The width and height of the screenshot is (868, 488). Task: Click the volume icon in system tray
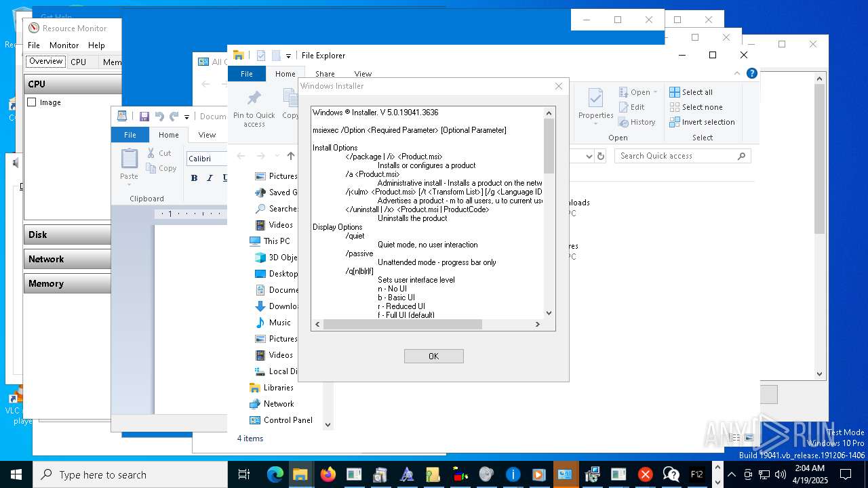[x=780, y=474]
